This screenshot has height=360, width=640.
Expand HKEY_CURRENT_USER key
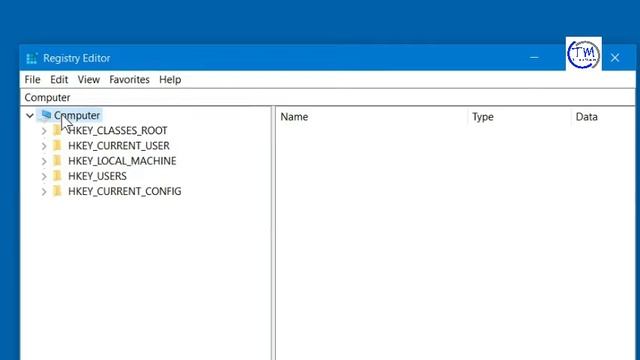click(x=44, y=146)
